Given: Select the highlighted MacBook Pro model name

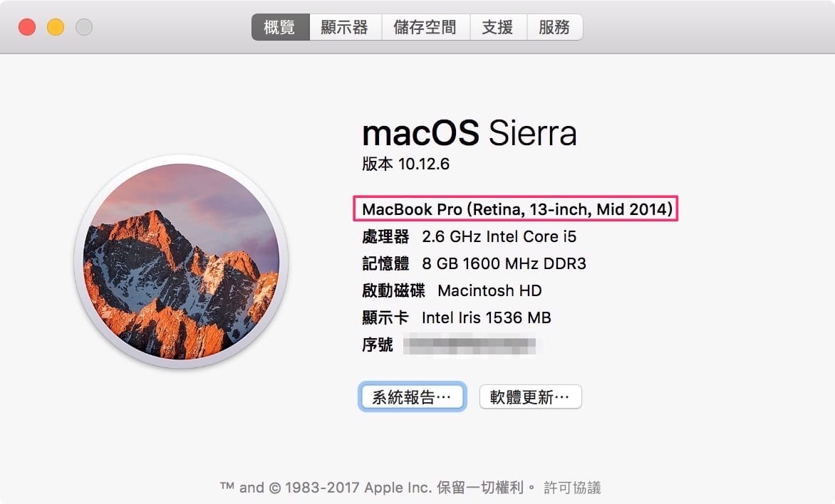Looking at the screenshot, I should pyautogui.click(x=518, y=209).
